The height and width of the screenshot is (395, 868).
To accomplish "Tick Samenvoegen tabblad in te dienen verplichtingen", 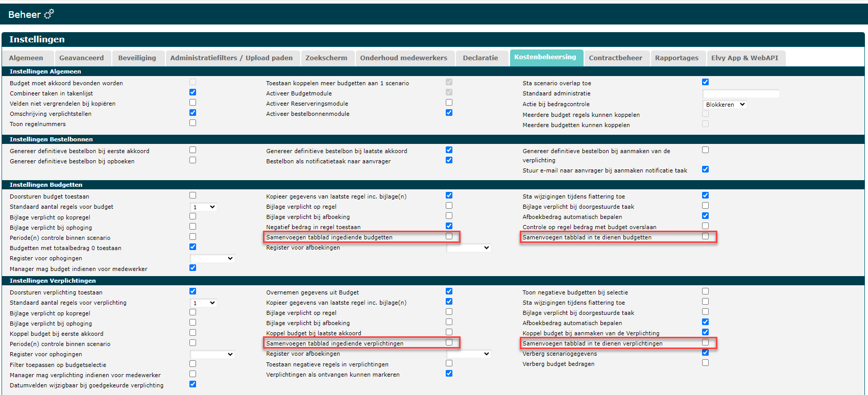I will pos(705,342).
